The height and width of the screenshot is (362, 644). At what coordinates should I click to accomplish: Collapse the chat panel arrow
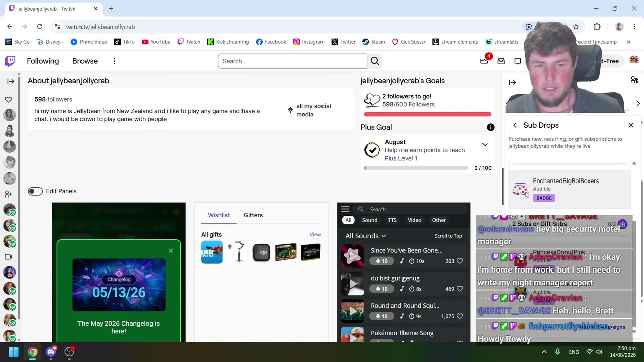pyautogui.click(x=512, y=82)
